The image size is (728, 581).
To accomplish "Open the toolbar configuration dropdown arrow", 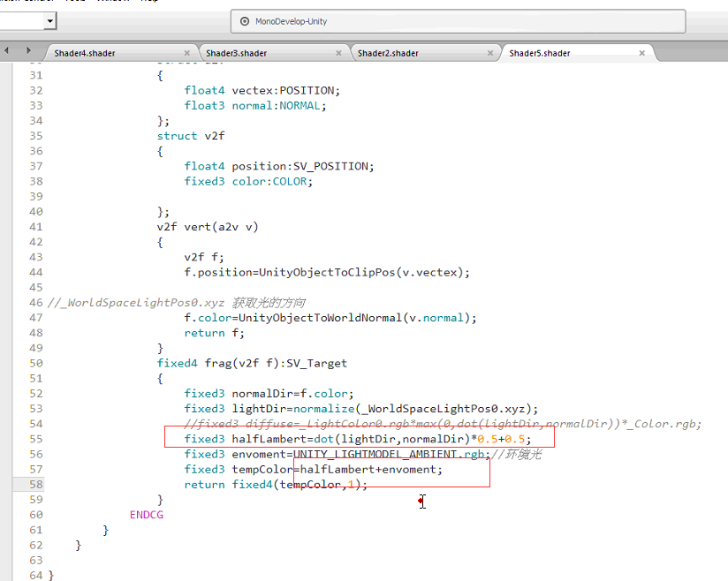I will tap(49, 21).
